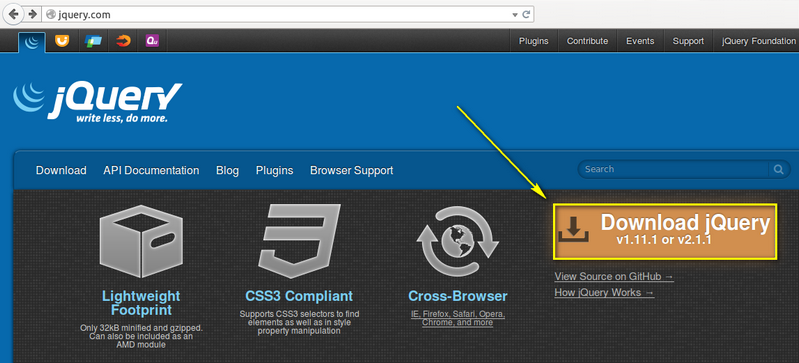Open API Documentation link

click(x=151, y=170)
